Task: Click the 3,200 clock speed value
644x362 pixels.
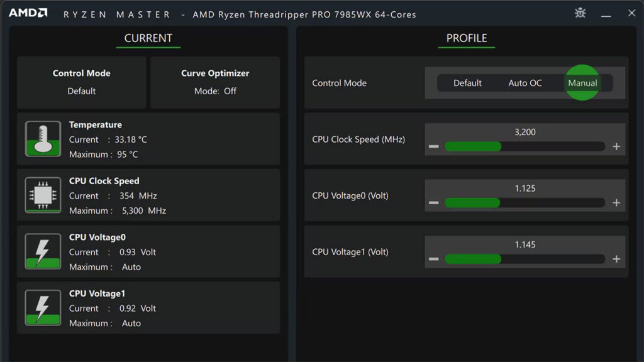Action: [526, 131]
